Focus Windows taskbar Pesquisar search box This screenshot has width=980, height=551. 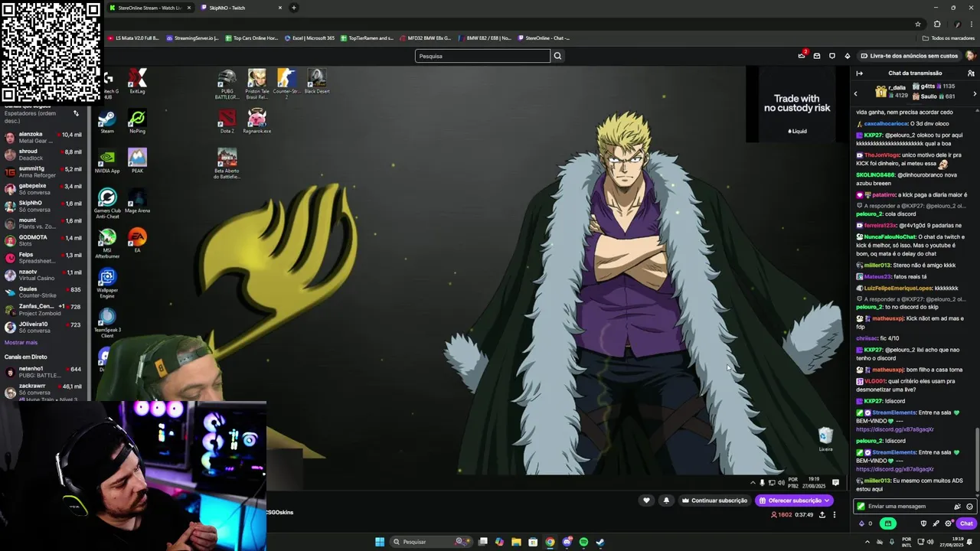click(430, 542)
